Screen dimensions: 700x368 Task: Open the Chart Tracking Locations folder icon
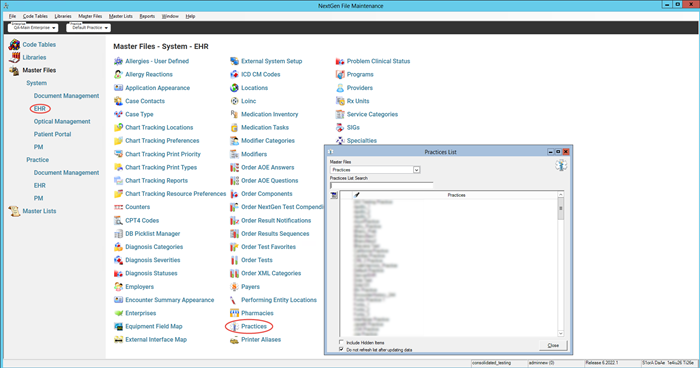coord(118,127)
